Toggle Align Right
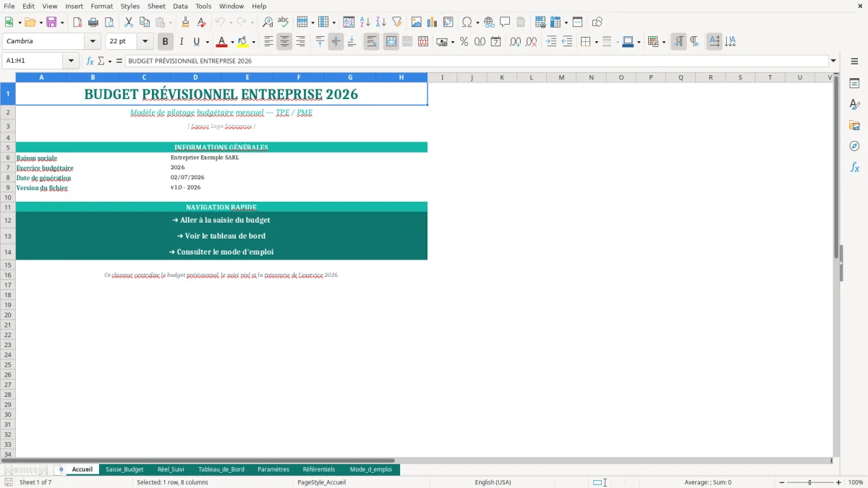Viewport: 868px width, 488px height. coord(300,42)
